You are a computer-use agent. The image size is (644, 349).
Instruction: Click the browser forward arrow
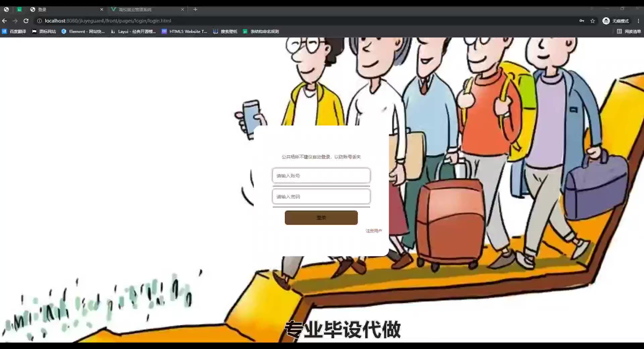[x=15, y=21]
